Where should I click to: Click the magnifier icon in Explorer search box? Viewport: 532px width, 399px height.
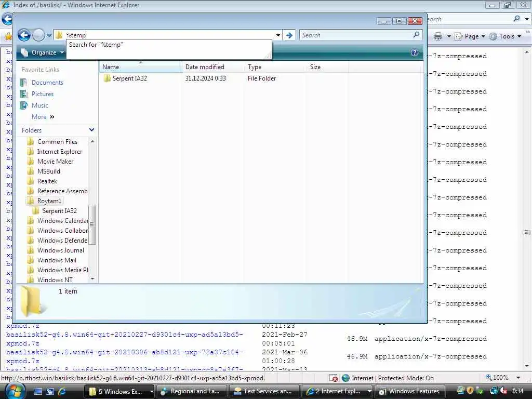pyautogui.click(x=416, y=35)
